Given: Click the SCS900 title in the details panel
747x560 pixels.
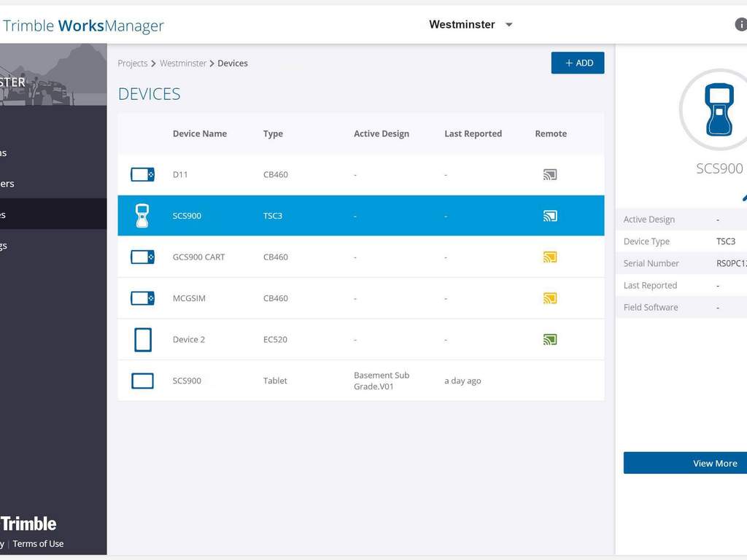Looking at the screenshot, I should [x=719, y=168].
